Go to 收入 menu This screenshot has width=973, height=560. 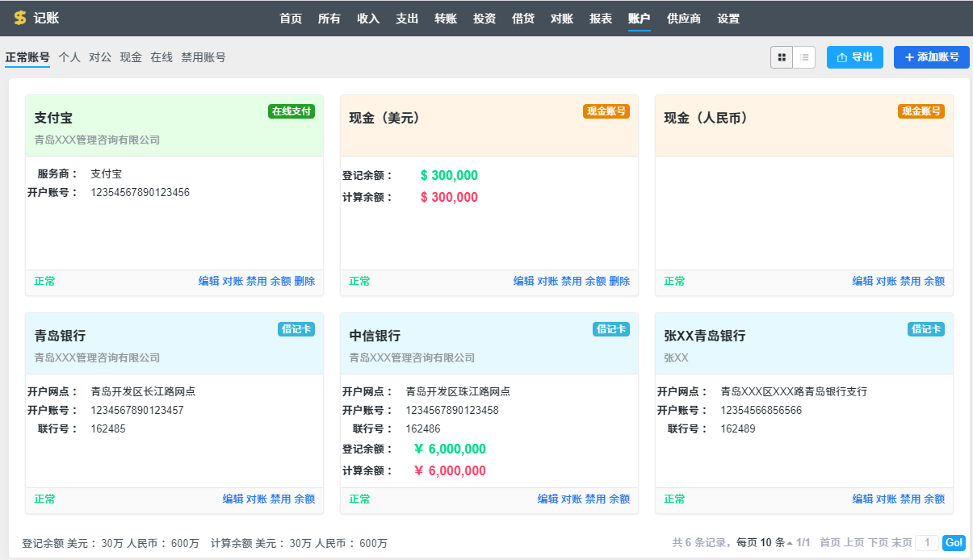click(368, 19)
